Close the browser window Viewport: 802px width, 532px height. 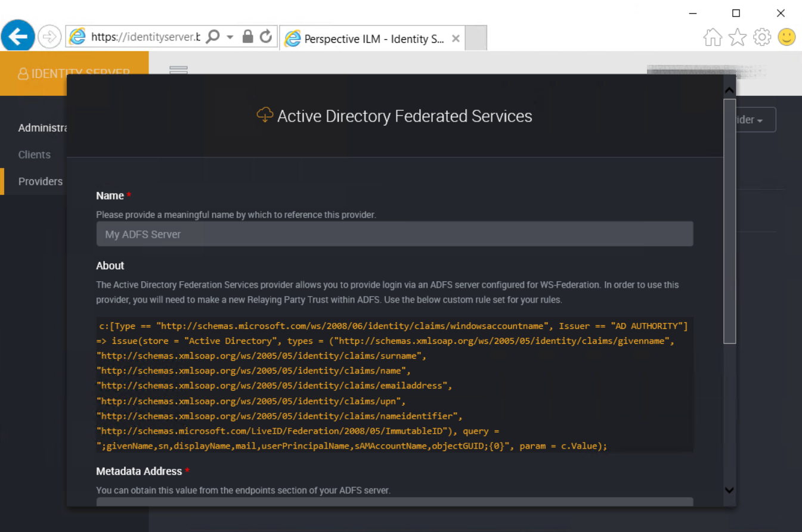point(781,13)
